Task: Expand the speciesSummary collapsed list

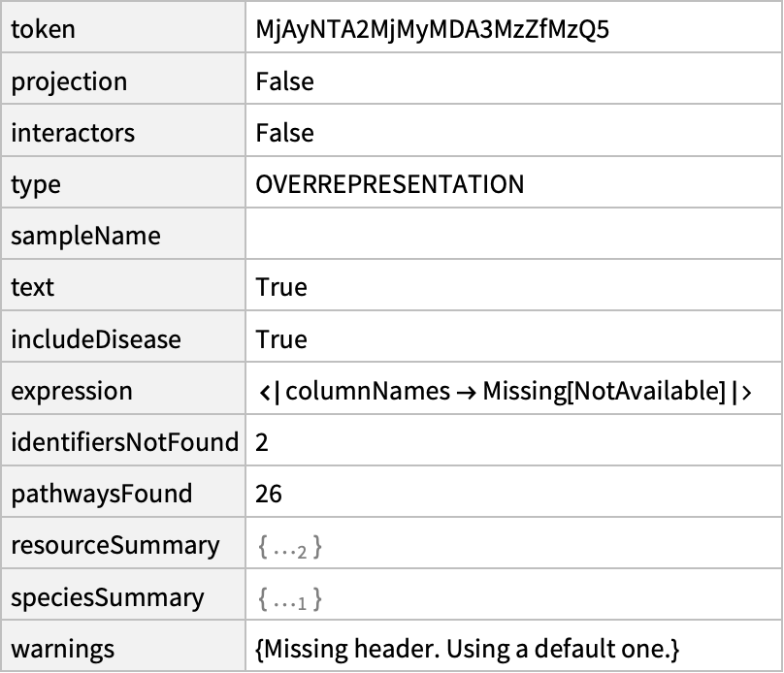Action: [x=289, y=598]
